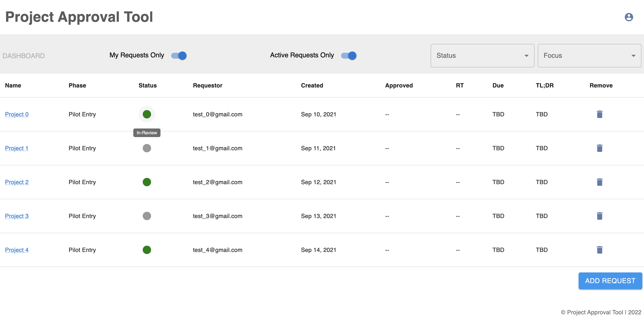This screenshot has height=321, width=644.
Task: Delete Project 0 using its trash icon
Action: 600,114
